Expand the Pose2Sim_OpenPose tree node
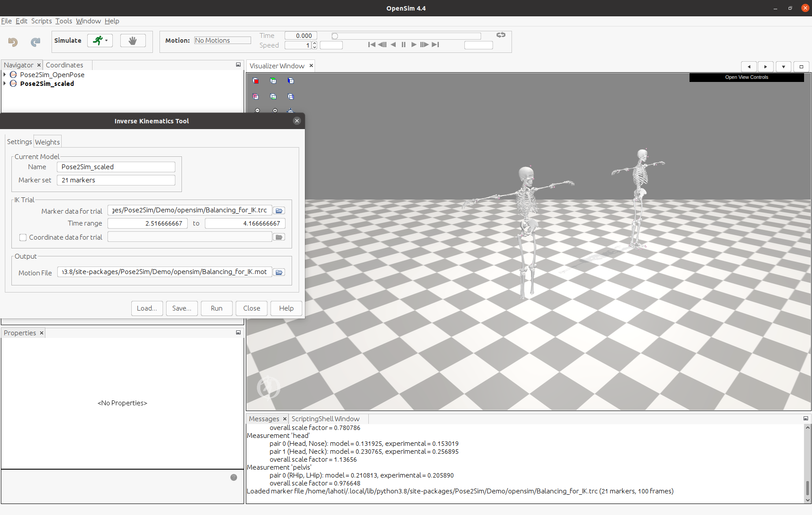This screenshot has height=515, width=812. click(x=4, y=74)
